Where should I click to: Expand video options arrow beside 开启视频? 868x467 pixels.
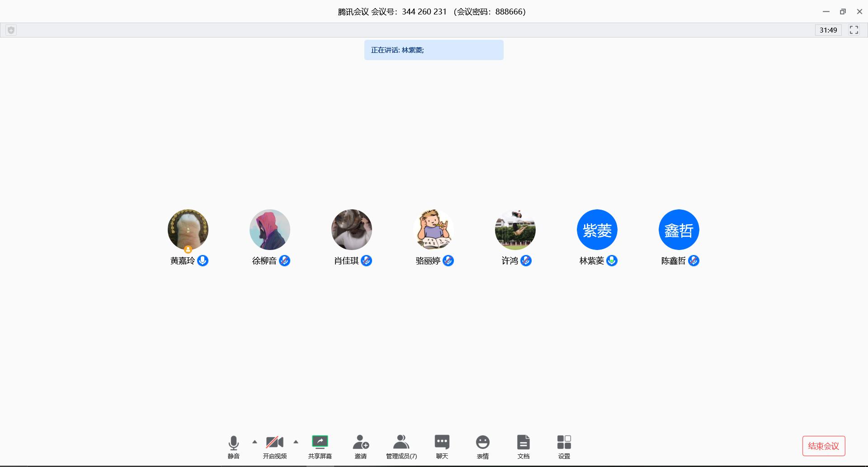(296, 442)
